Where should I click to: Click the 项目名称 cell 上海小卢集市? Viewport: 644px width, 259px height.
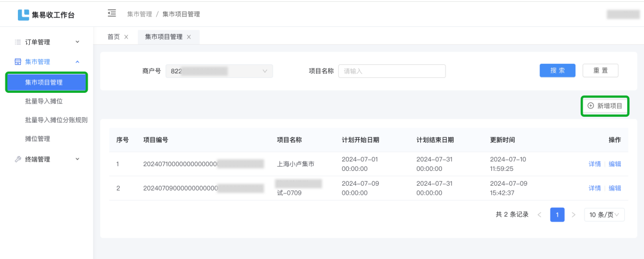pyautogui.click(x=296, y=164)
